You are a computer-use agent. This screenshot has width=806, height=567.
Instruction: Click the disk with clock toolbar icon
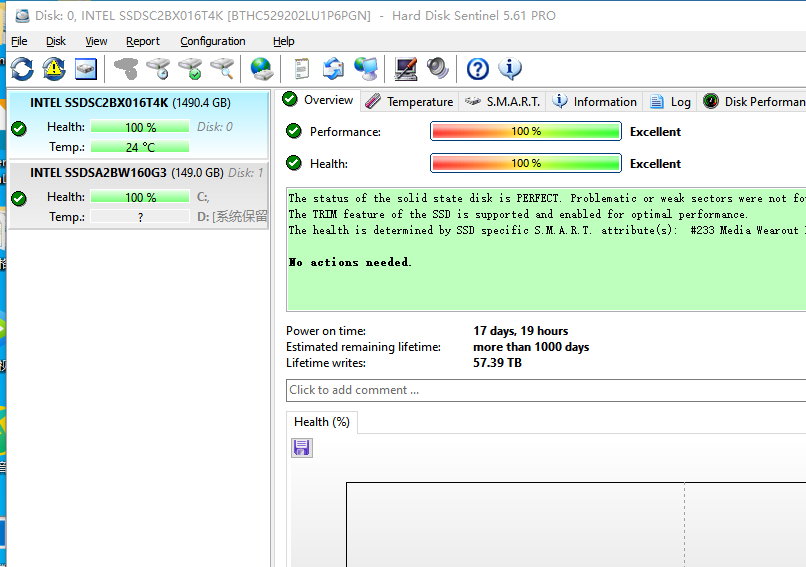(158, 68)
